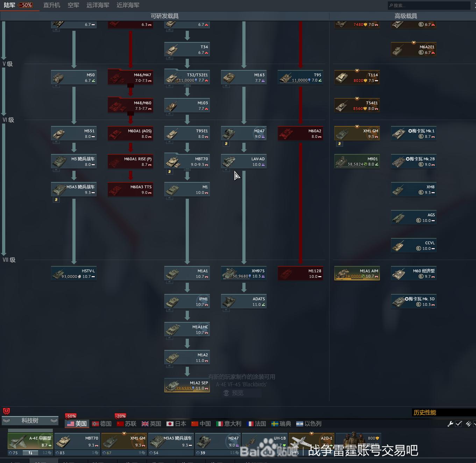Select A-4E 早期型 crew slot
The height and width of the screenshot is (463, 476).
coord(30,442)
